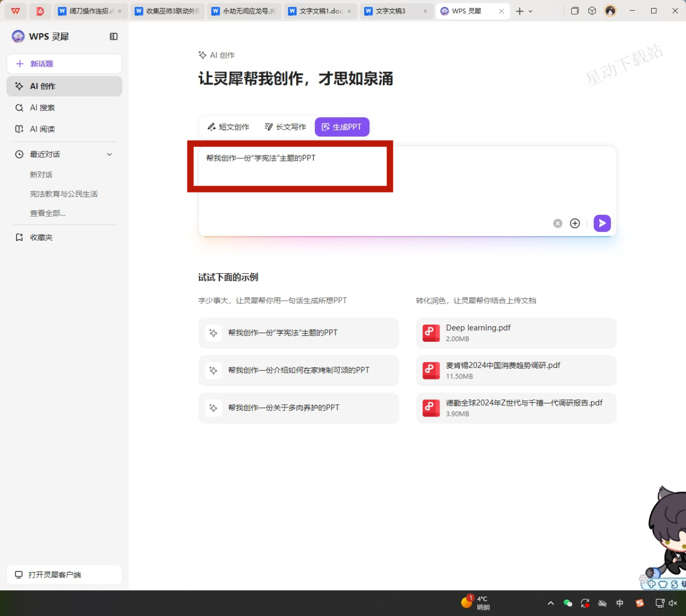The height and width of the screenshot is (616, 686).
Task: Select the 长文写作 tab
Action: 285,127
